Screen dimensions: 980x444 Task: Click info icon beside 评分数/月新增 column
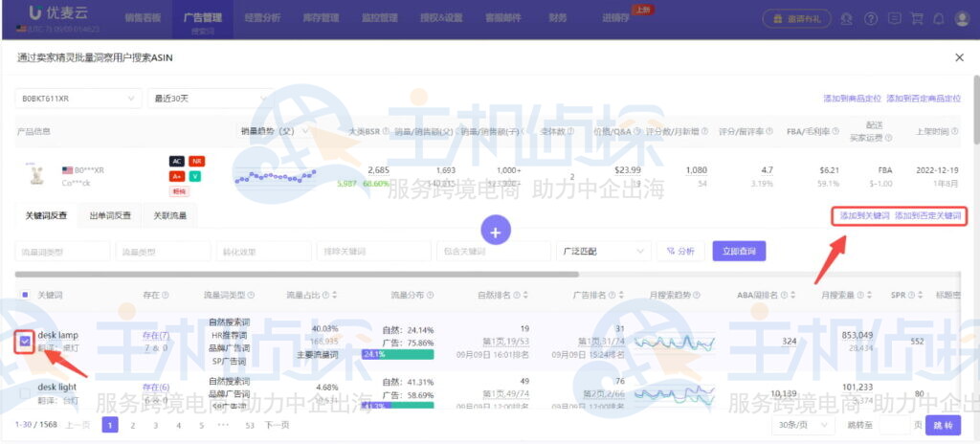click(x=705, y=131)
